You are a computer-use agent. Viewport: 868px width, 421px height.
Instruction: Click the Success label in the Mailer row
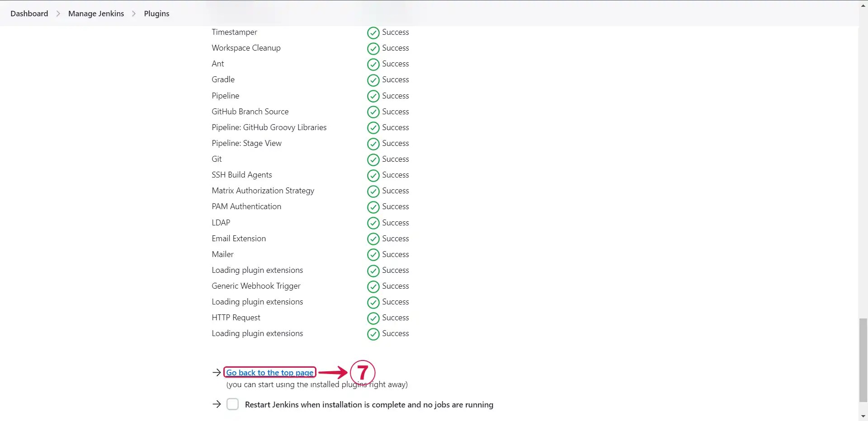click(396, 254)
